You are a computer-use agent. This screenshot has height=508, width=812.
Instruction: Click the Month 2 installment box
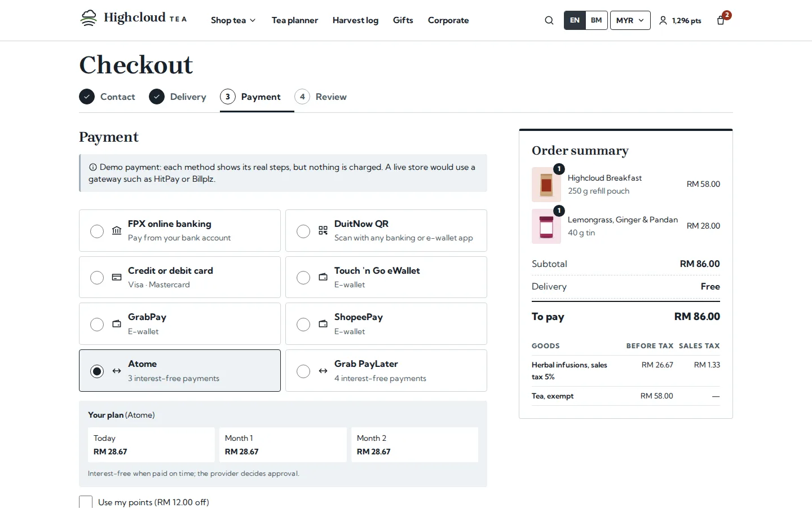(414, 445)
